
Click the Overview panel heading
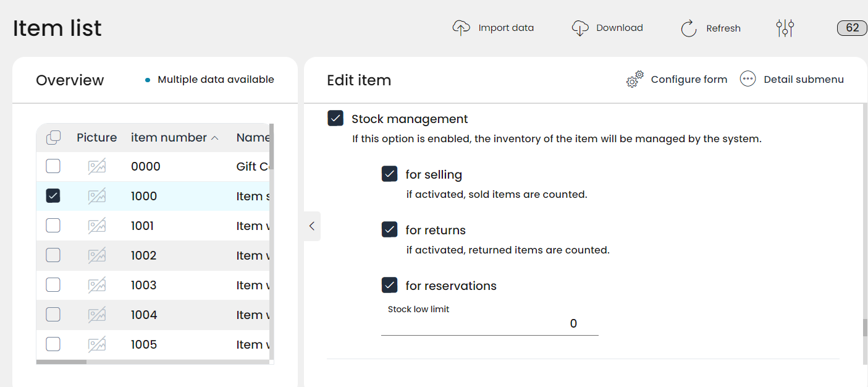70,80
